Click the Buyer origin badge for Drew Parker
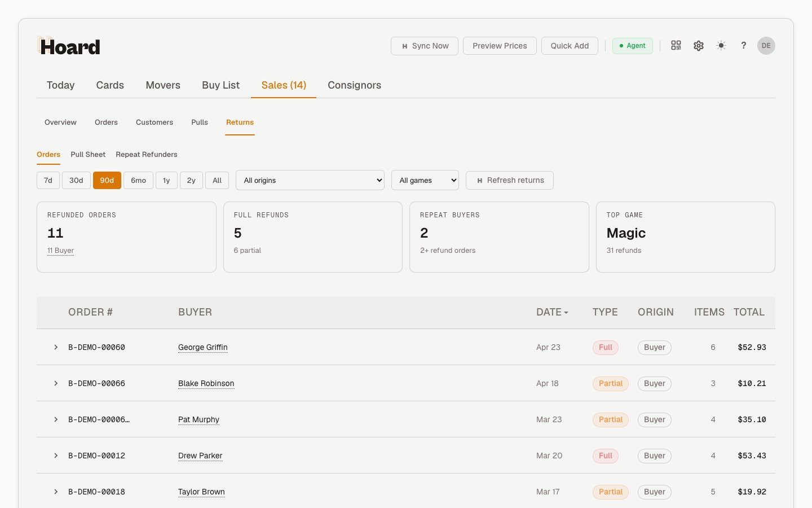 tap(655, 456)
